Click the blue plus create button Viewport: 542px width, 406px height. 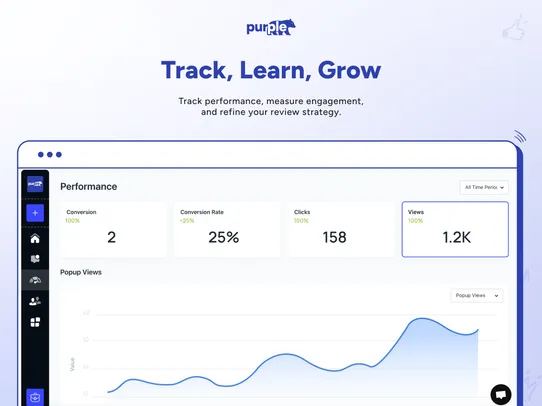pyautogui.click(x=35, y=213)
